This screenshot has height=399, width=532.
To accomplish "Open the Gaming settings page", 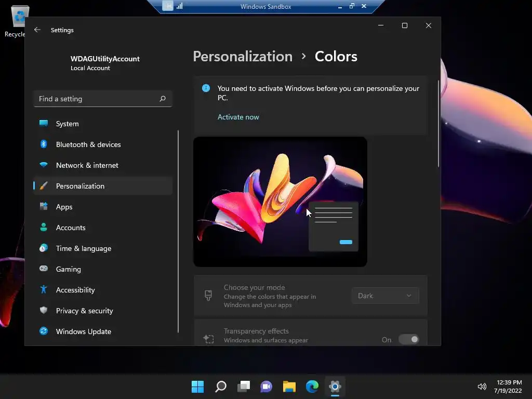I will point(103,269).
